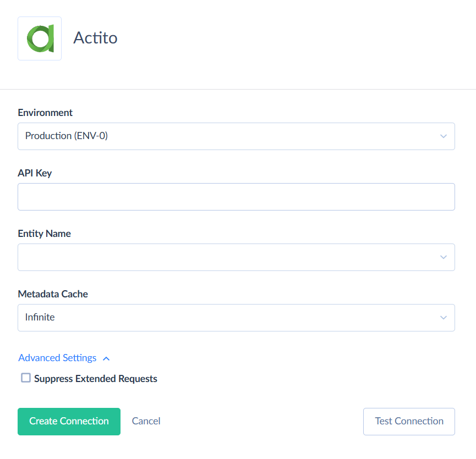Image resolution: width=476 pixels, height=459 pixels.
Task: Open the Environment dropdown chevron
Action: [x=444, y=136]
